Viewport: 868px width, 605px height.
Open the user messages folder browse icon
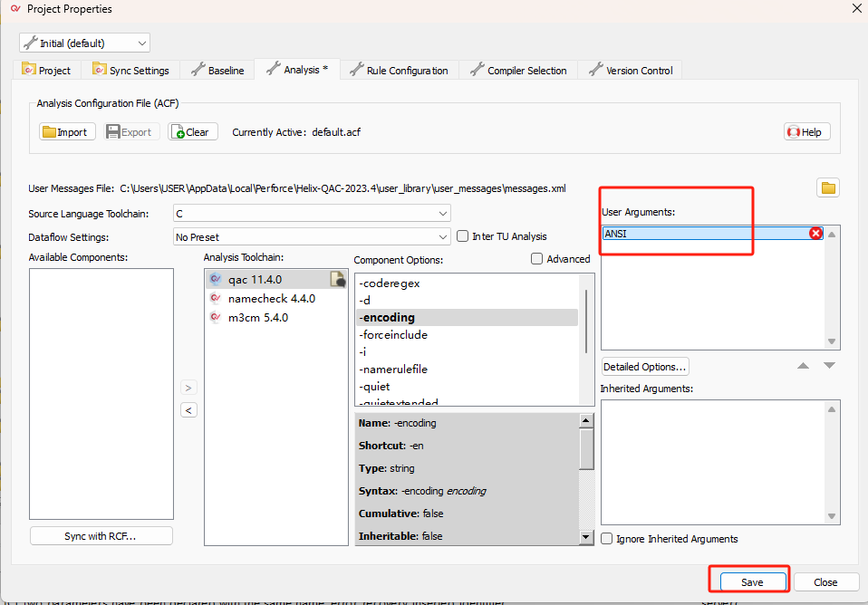(827, 188)
